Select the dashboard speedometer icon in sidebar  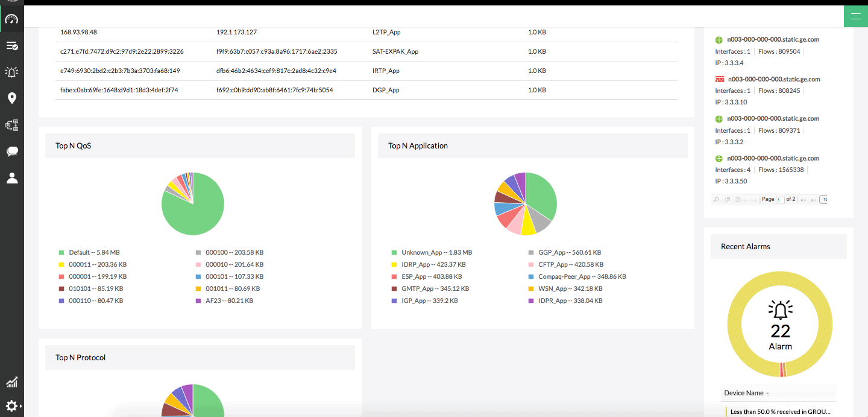[x=12, y=18]
